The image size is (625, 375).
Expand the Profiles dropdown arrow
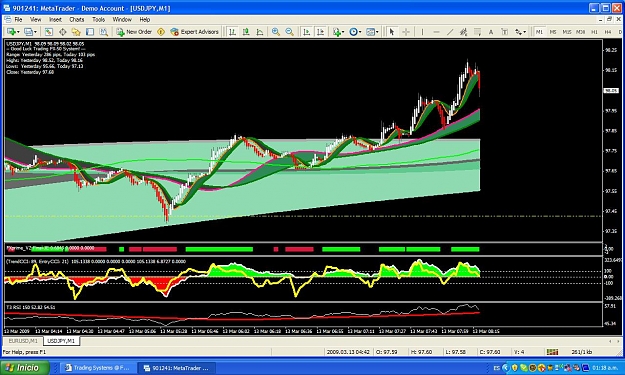[x=35, y=32]
